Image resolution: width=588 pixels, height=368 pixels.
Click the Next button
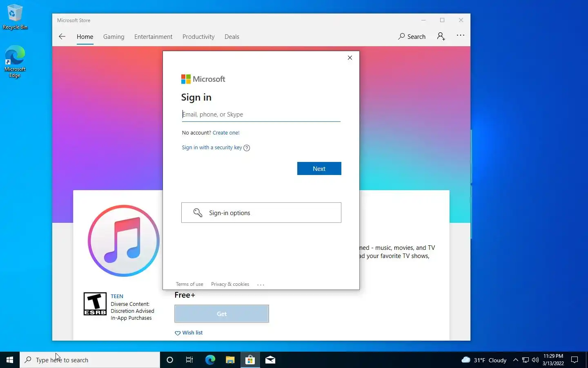point(319,168)
